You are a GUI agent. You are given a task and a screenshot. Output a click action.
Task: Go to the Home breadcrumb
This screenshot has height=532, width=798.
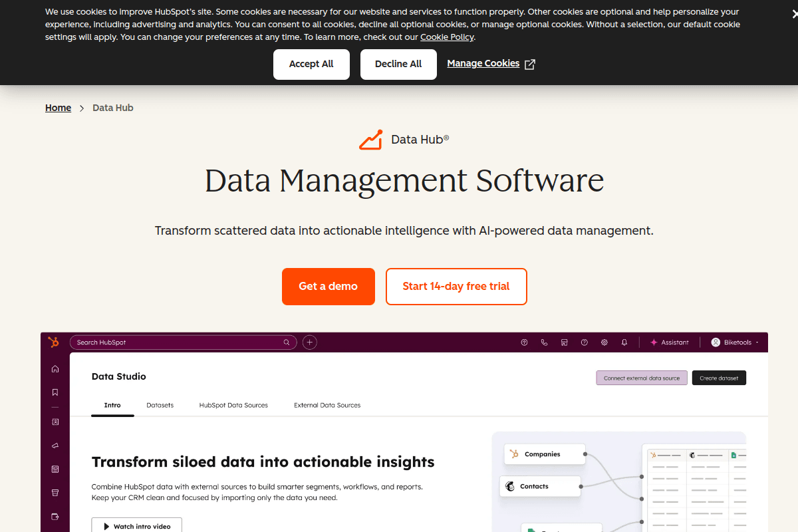(58, 108)
